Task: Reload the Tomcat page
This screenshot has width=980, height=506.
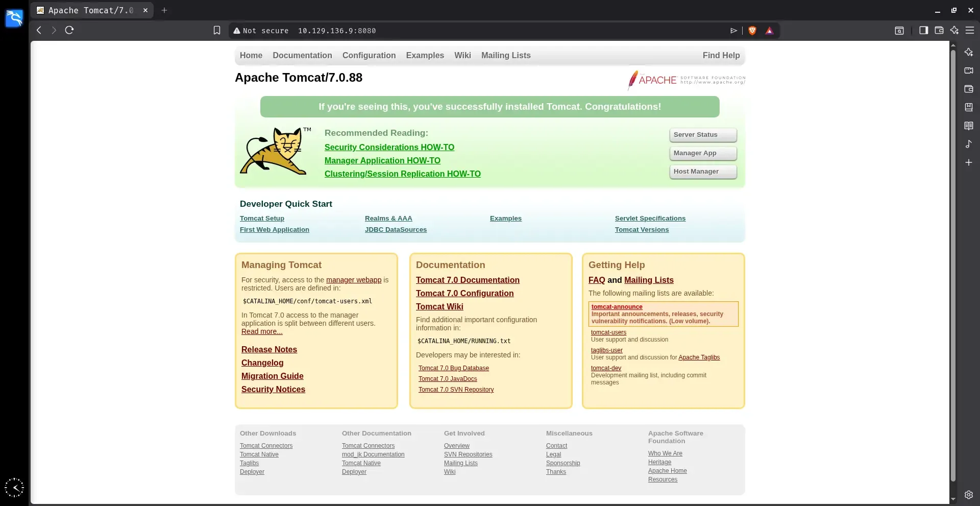Action: pos(69,30)
